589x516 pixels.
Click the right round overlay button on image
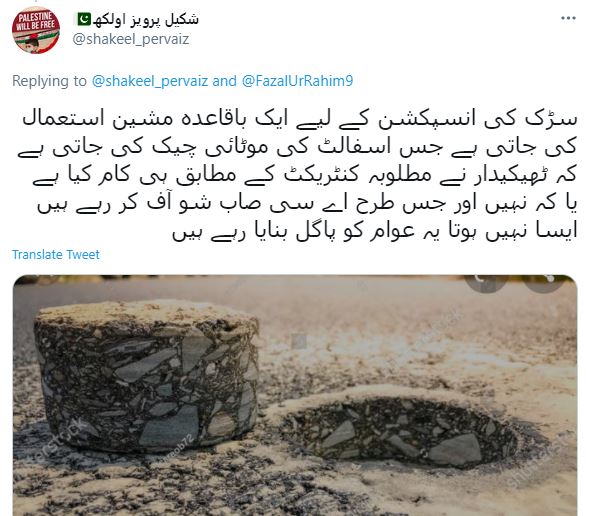coord(545,281)
